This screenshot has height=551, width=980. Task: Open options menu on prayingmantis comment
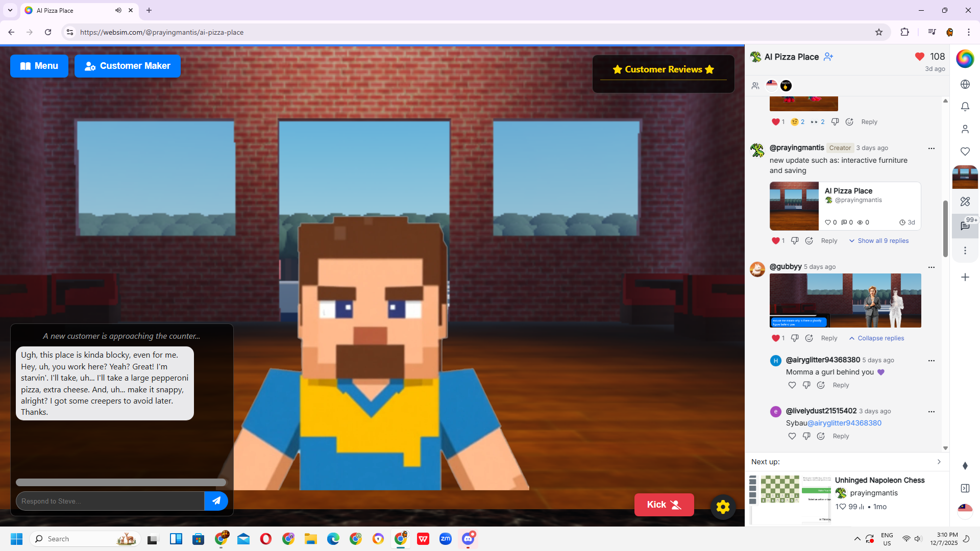(x=931, y=148)
